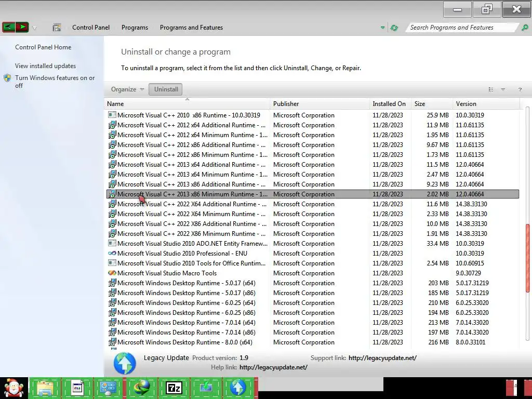Open the Organize menu
The height and width of the screenshot is (399, 532).
[x=127, y=89]
